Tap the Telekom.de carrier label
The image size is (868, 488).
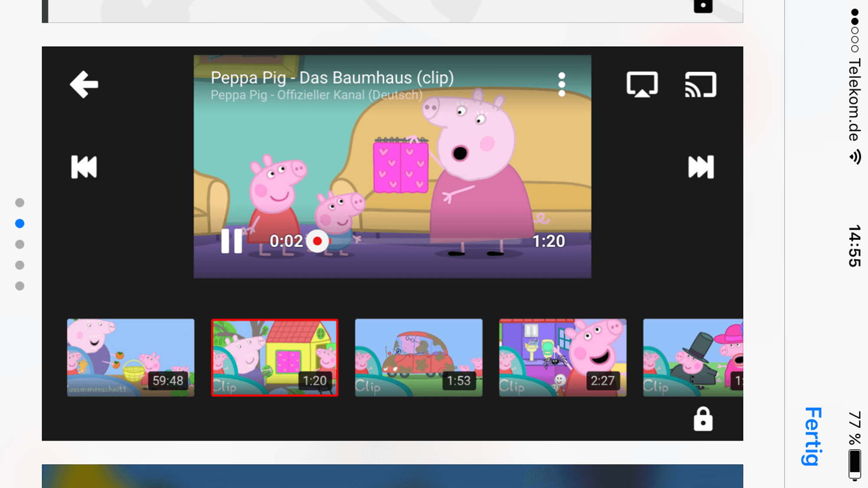coord(855,100)
